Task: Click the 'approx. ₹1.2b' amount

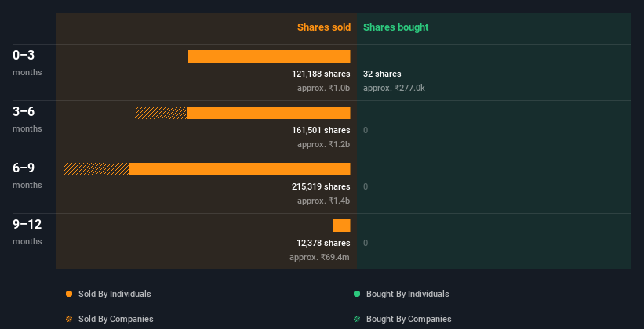Action: click(x=324, y=144)
